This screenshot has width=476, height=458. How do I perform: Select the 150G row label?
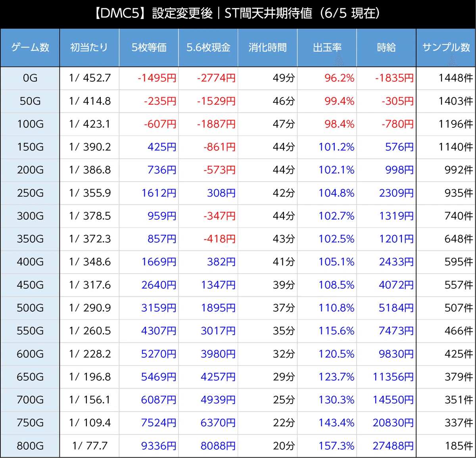(30, 147)
